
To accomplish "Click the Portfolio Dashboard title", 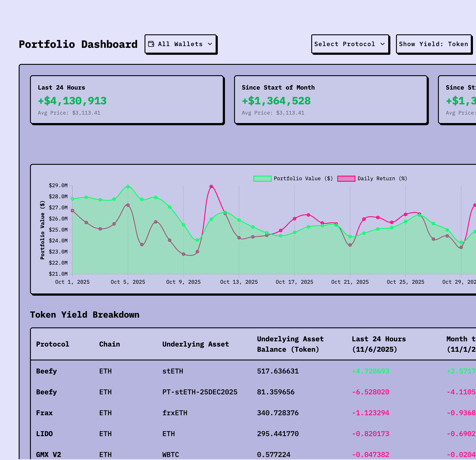I will click(78, 44).
